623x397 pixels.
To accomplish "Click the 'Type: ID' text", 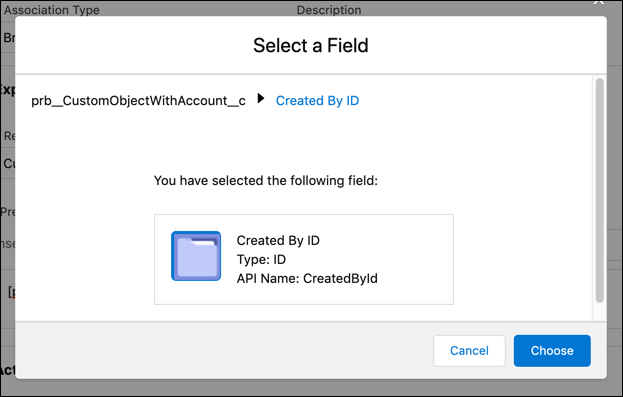I will (261, 260).
